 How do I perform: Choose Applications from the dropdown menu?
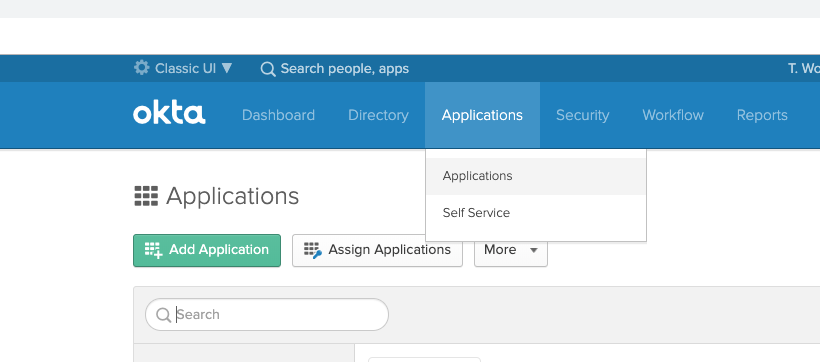coord(536,176)
